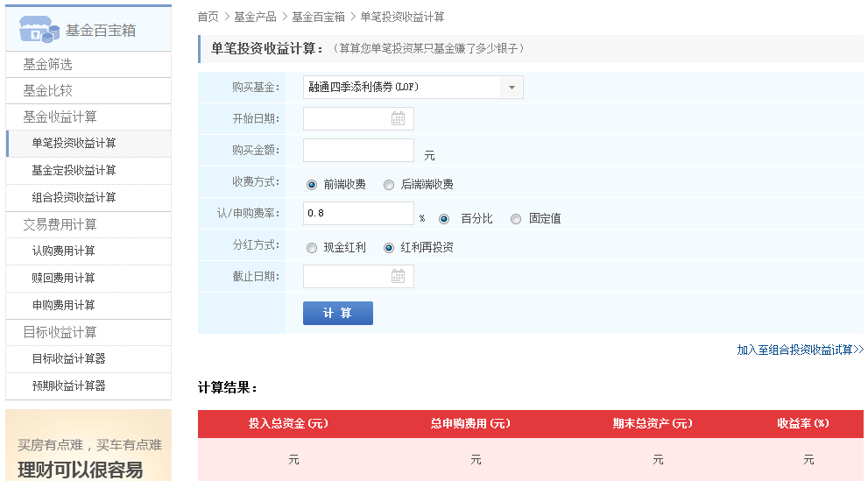Select 现金红利 cash dividend option

pos(312,248)
